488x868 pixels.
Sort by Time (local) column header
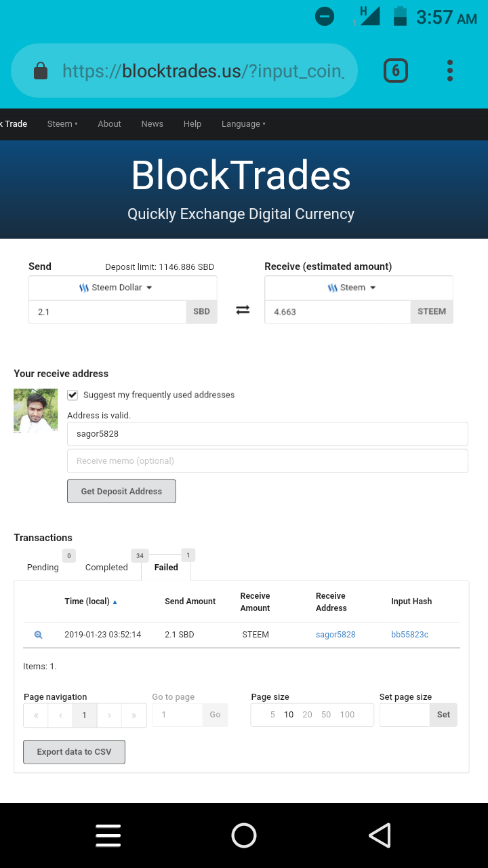91,601
